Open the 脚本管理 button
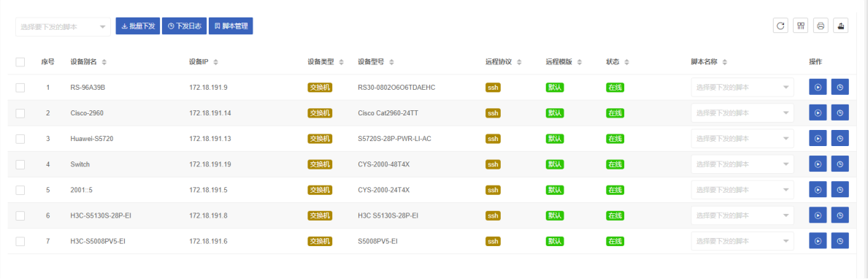Viewport: 868px width, 279px height. (231, 26)
